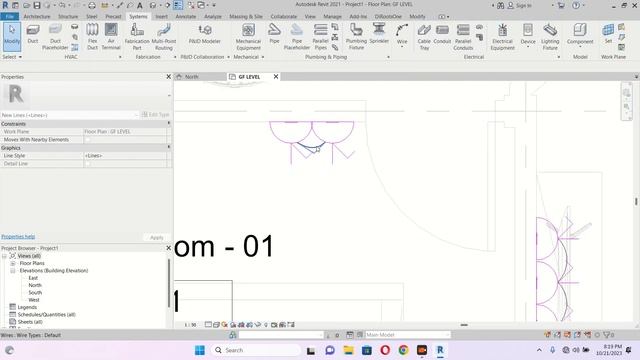The height and width of the screenshot is (360, 640).
Task: Click the Windows taskbar Search box
Action: 256,350
